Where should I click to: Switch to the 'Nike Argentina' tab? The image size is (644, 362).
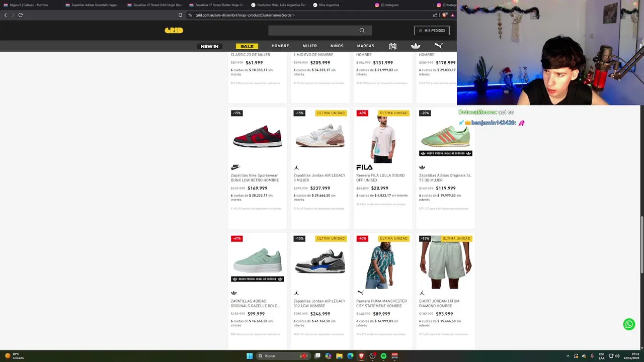[x=326, y=5]
